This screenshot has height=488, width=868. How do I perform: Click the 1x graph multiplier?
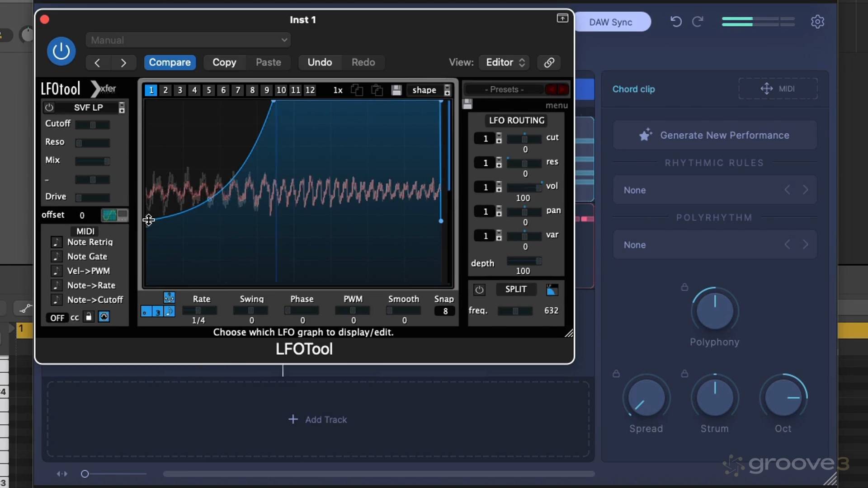coord(338,90)
